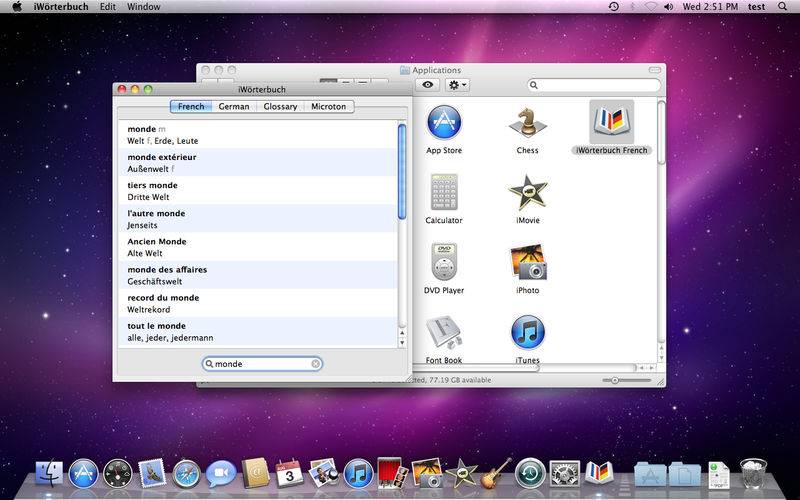This screenshot has width=800, height=500.
Task: Click iWörterbuch icon in the Dock
Action: pyautogui.click(x=599, y=473)
